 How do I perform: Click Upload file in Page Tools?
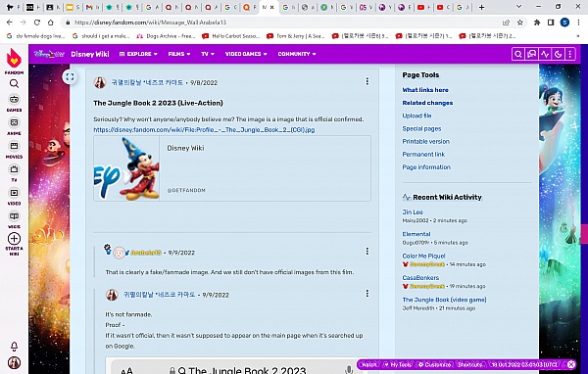point(417,116)
